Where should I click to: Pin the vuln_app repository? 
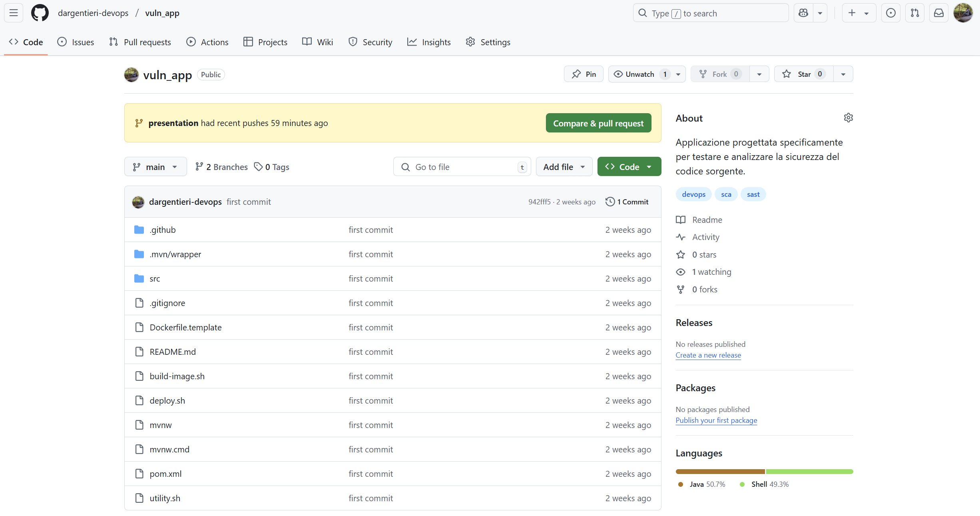[x=584, y=74]
